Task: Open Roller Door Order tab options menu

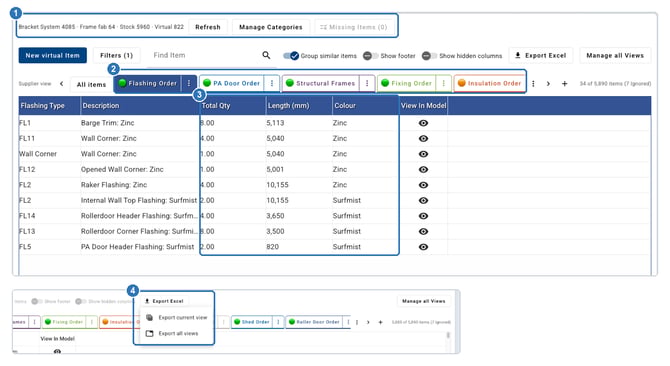Action: (348, 322)
